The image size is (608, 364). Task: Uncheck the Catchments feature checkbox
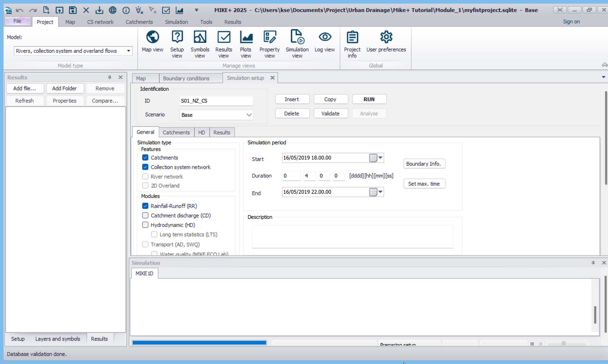click(x=145, y=157)
